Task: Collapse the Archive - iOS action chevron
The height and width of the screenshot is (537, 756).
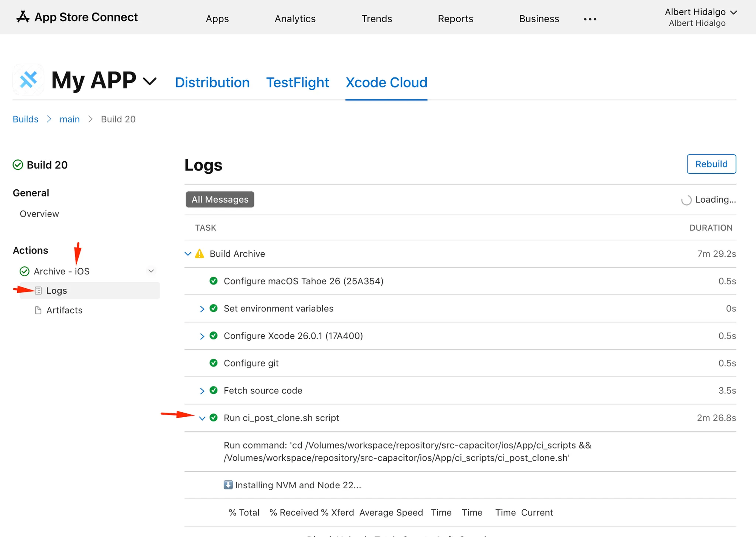Action: [x=151, y=271]
